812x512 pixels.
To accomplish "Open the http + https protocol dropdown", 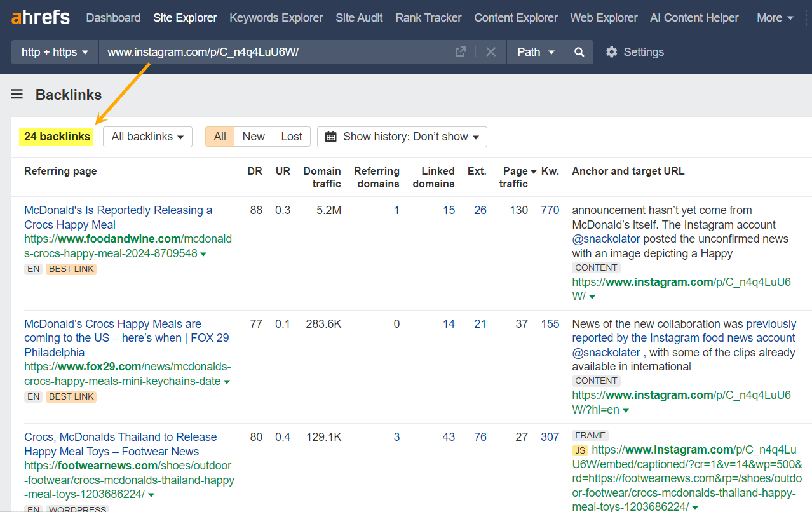I will 54,51.
